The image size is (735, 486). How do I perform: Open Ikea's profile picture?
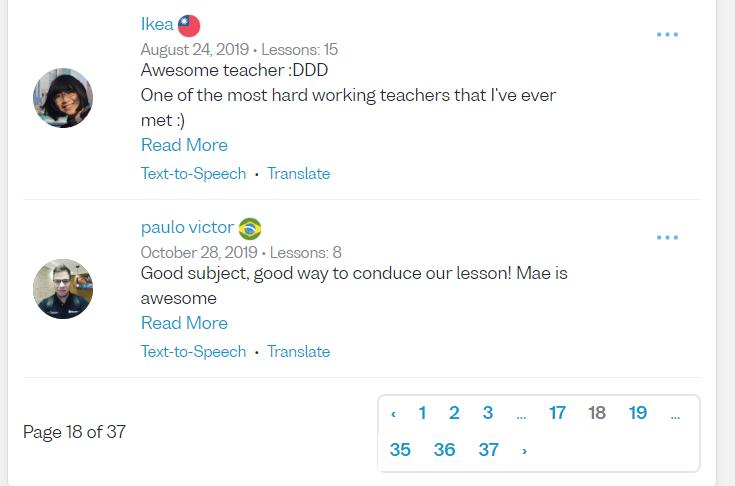pyautogui.click(x=63, y=98)
